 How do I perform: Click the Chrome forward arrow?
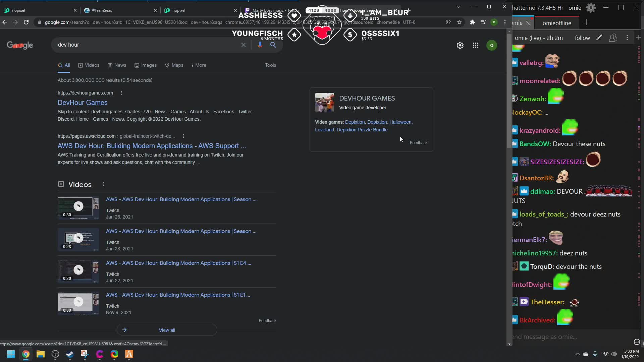(15, 22)
